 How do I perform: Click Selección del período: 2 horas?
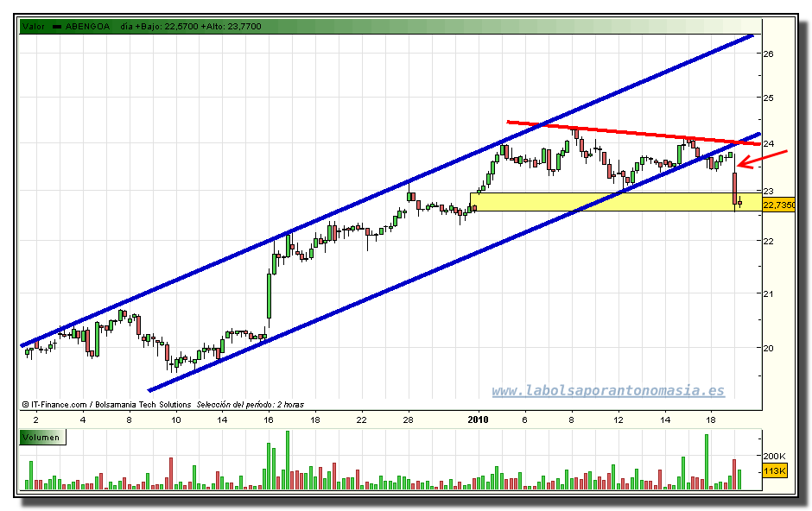pos(251,405)
